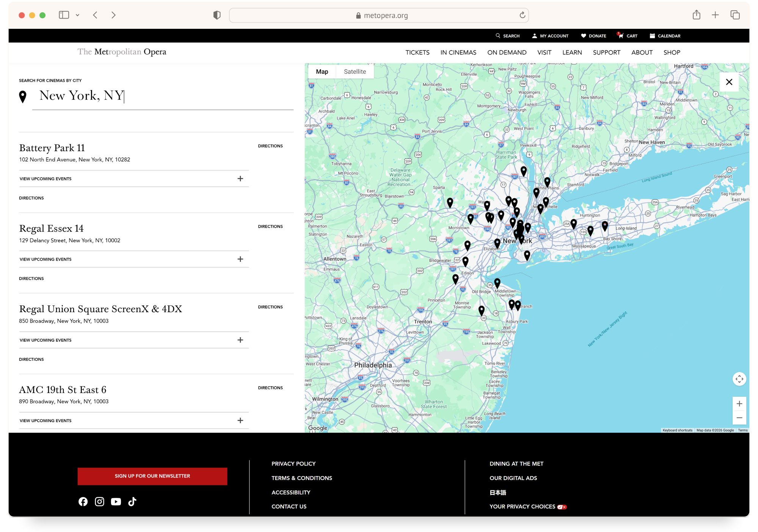Open the shopping Cart icon
The width and height of the screenshot is (758, 532).
627,36
